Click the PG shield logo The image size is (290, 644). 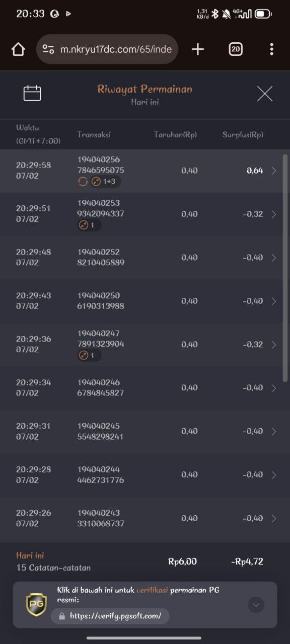point(36,604)
